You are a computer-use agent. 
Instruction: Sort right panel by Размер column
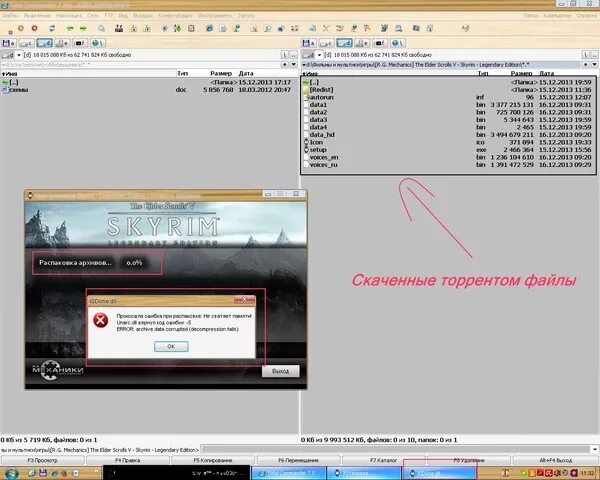click(521, 73)
